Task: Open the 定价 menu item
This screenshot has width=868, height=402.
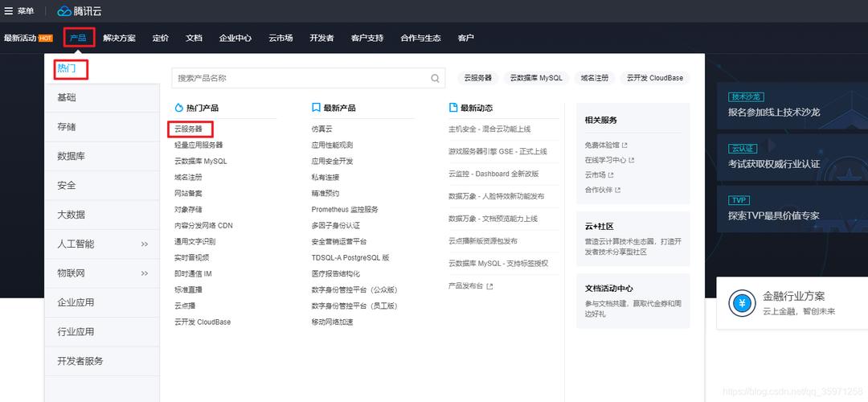Action: pyautogui.click(x=161, y=39)
